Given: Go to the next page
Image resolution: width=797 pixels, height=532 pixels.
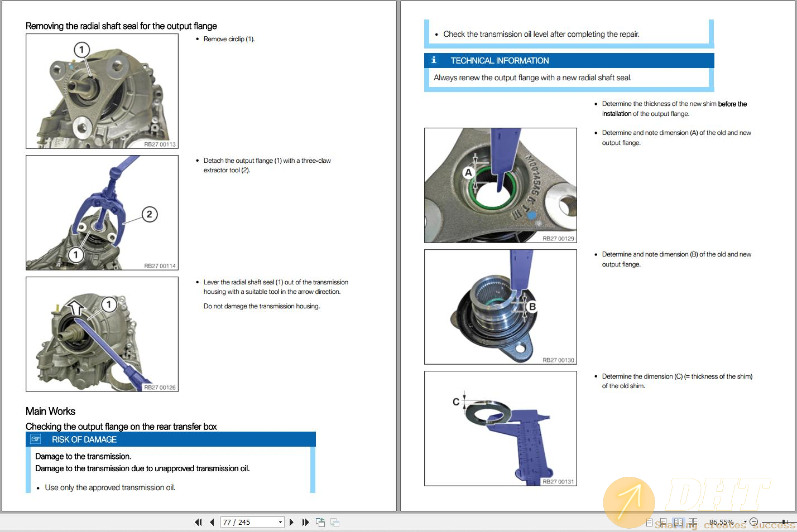Looking at the screenshot, I should coord(291,523).
